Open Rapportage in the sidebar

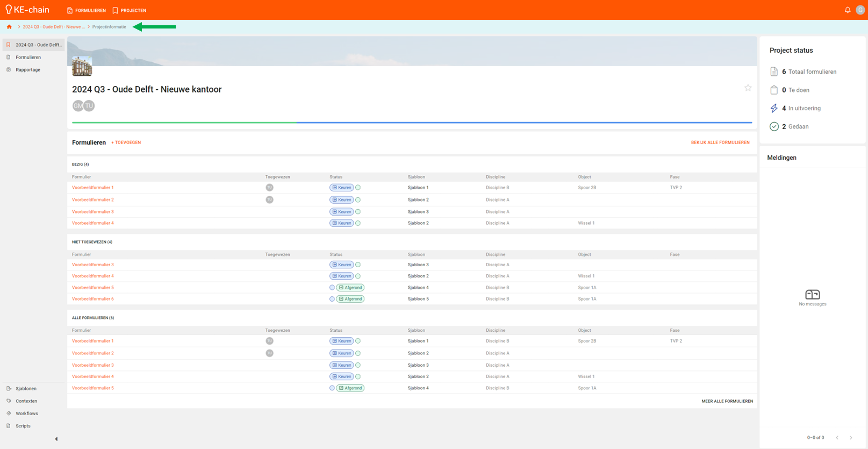(x=27, y=70)
